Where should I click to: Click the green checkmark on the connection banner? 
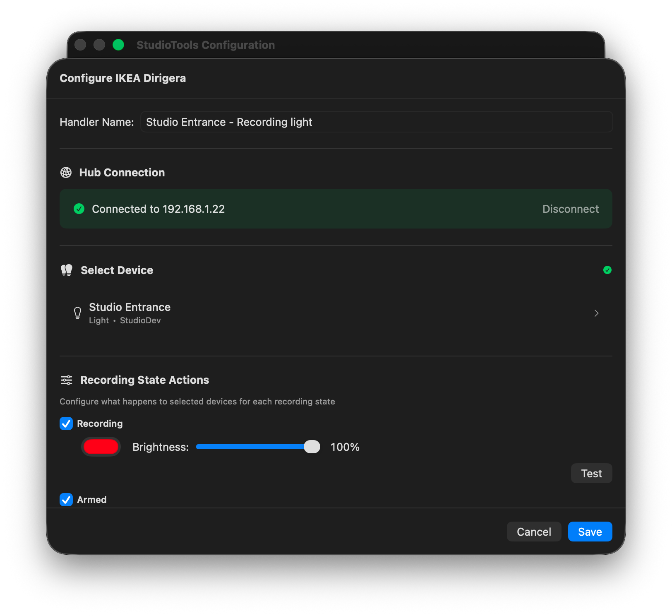pos(79,209)
